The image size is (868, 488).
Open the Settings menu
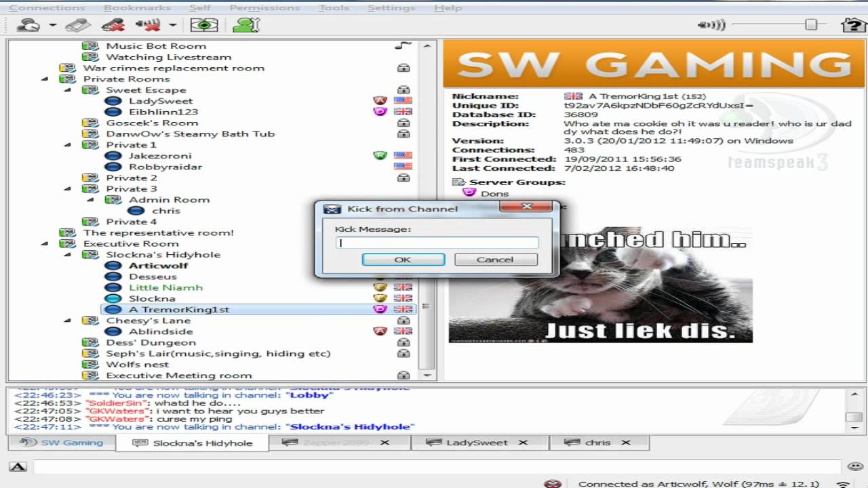pyautogui.click(x=391, y=8)
